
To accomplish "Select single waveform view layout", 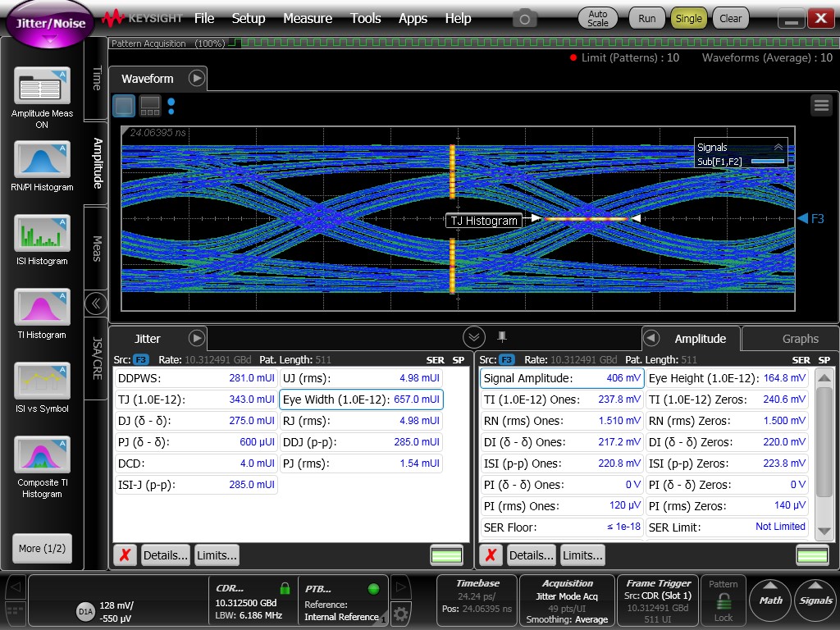I will tap(124, 106).
